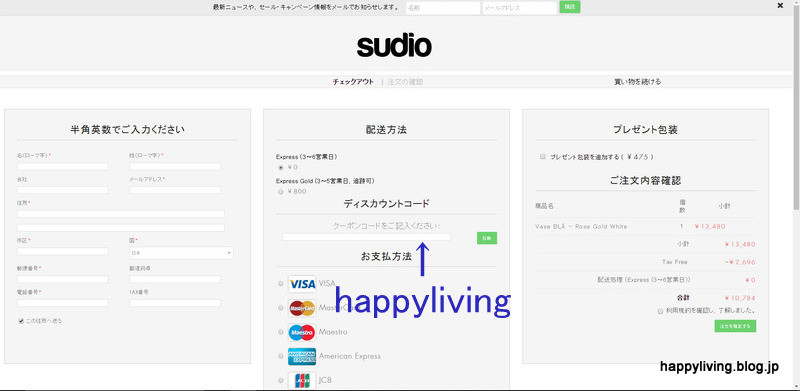This screenshot has width=800, height=391.
Task: Confirm order with green 注文を確定する button
Action: tap(735, 326)
